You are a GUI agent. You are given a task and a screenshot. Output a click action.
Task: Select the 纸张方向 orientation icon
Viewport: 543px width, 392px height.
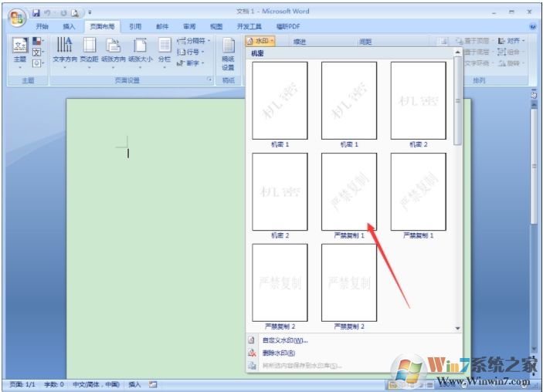coord(114,49)
